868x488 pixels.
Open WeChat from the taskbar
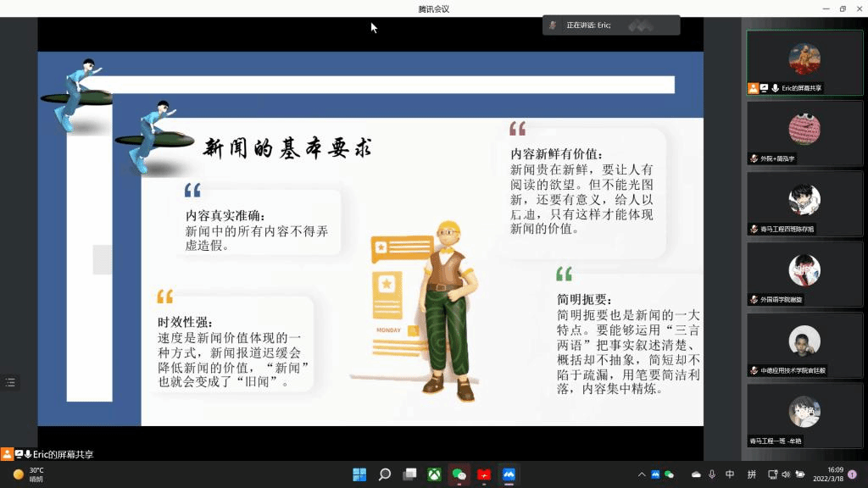(459, 474)
